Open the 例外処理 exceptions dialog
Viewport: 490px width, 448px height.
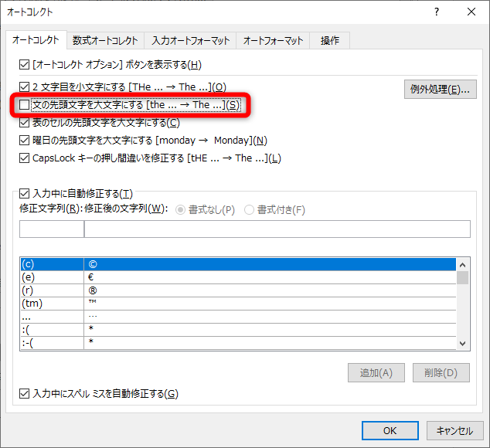(x=440, y=90)
